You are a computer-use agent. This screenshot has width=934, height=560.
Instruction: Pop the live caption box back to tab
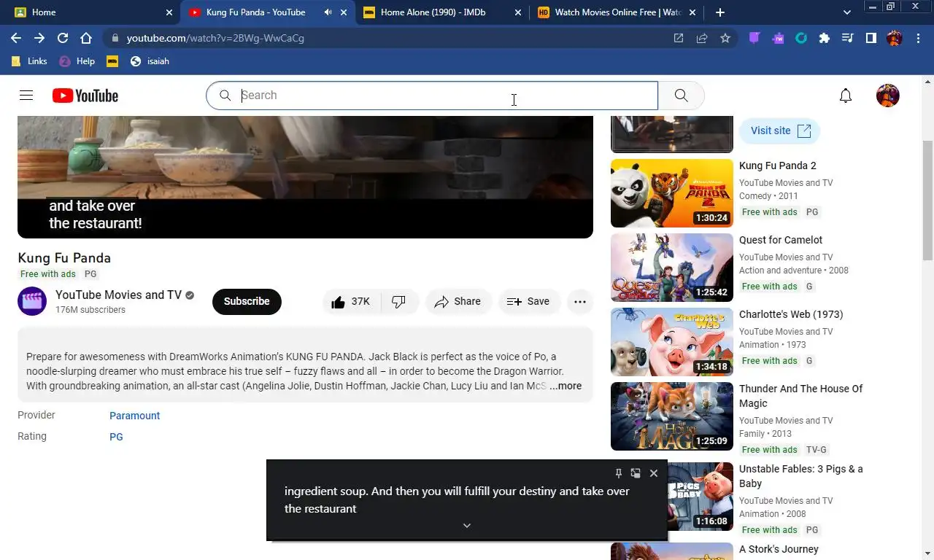pos(636,473)
